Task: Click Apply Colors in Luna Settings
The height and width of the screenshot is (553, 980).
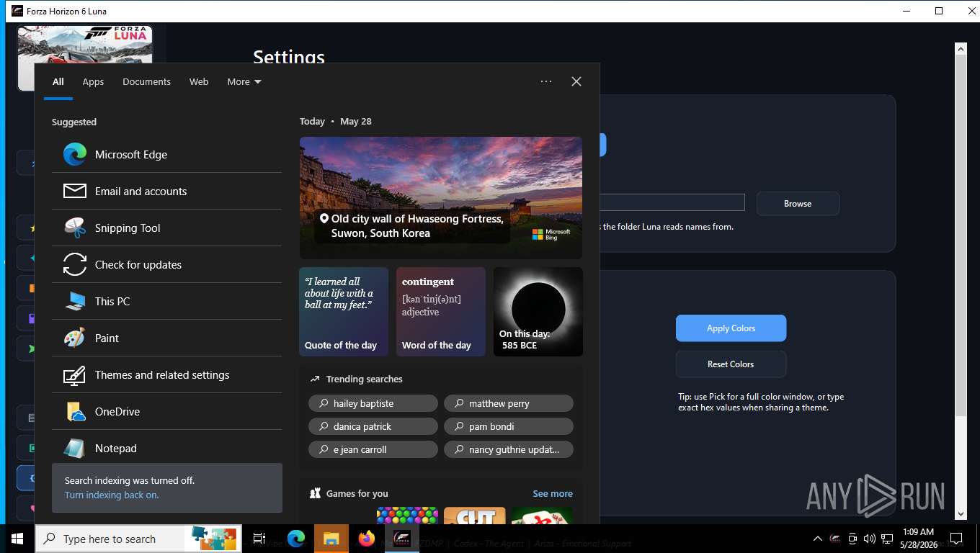Action: pos(731,328)
